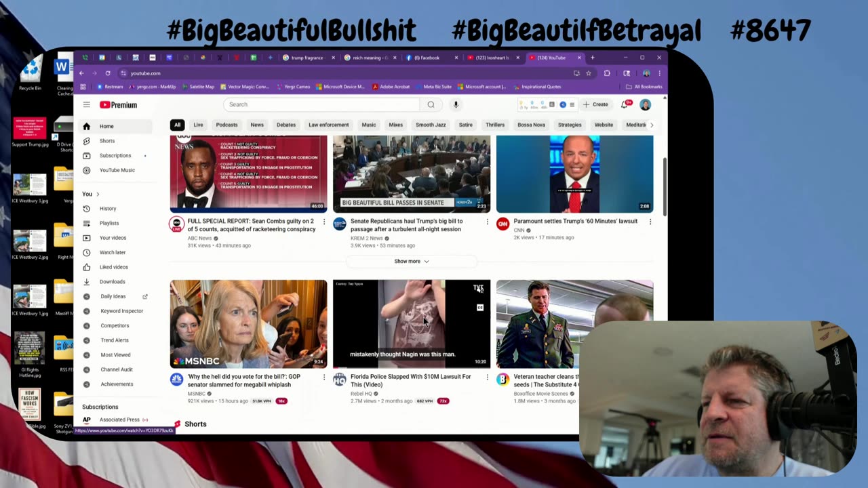Open options menu for Florida Police video
The width and height of the screenshot is (868, 488).
[x=487, y=377]
